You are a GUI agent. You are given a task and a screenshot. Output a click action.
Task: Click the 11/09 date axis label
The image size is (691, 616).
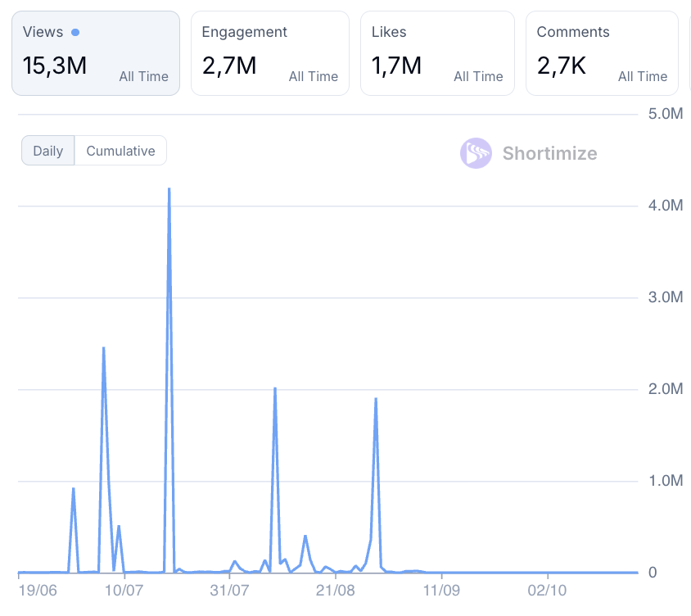[440, 590]
